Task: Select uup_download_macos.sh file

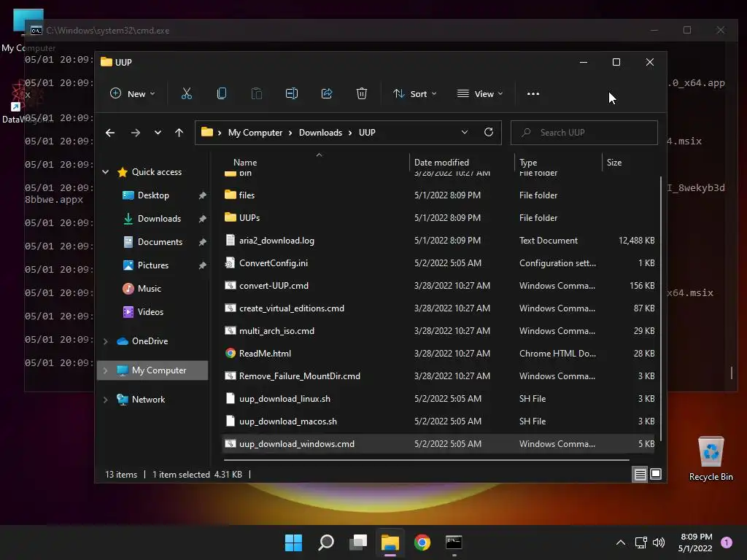Action: pos(439,421)
